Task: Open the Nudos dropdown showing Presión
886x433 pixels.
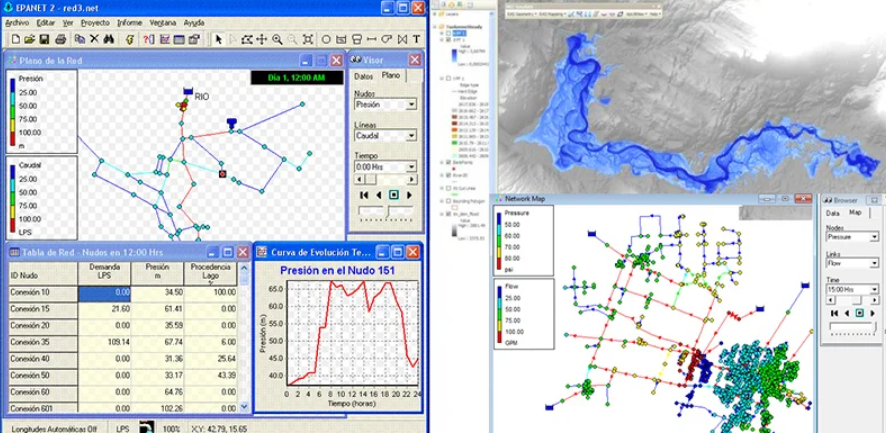Action: click(x=412, y=104)
